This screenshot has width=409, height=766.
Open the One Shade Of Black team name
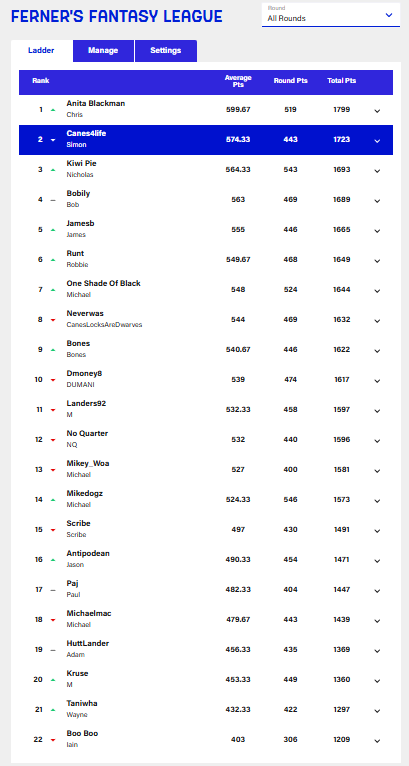click(104, 283)
